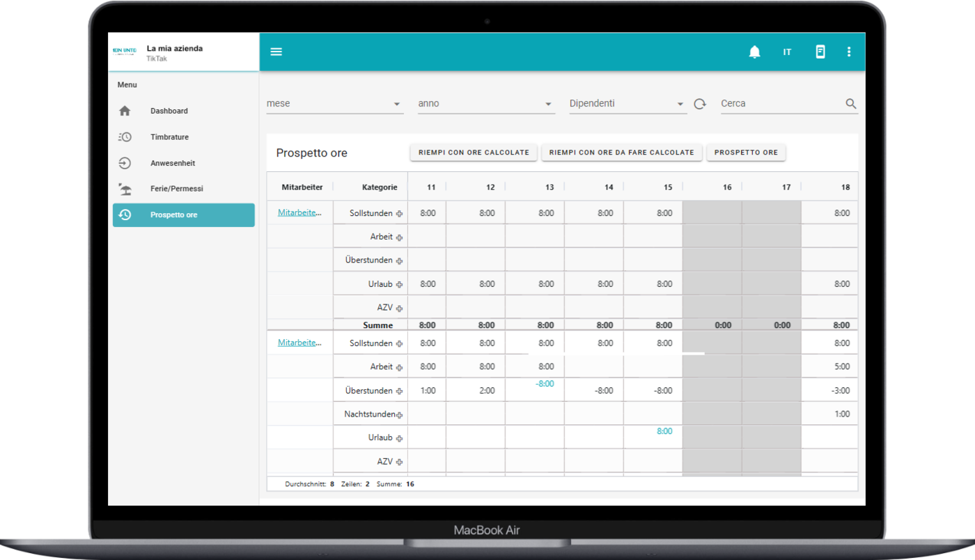Click the plus icon beside first Arbeit row

coord(400,238)
